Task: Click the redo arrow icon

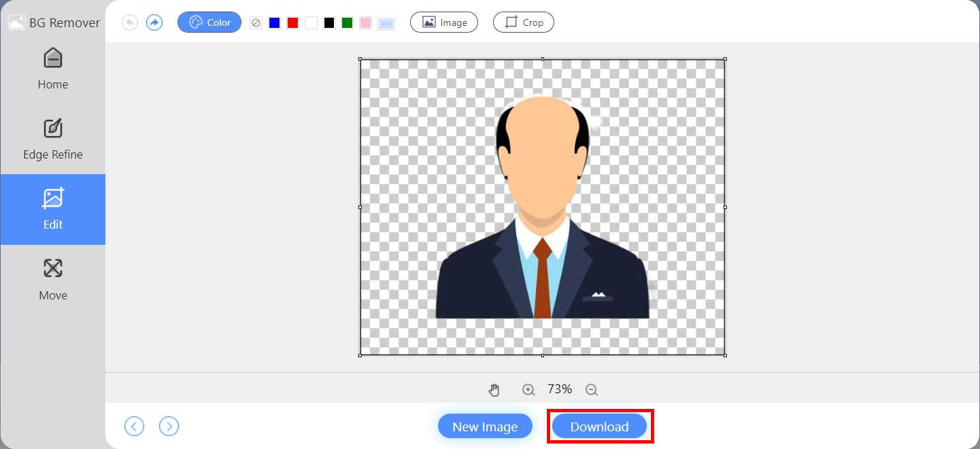Action: [x=154, y=22]
